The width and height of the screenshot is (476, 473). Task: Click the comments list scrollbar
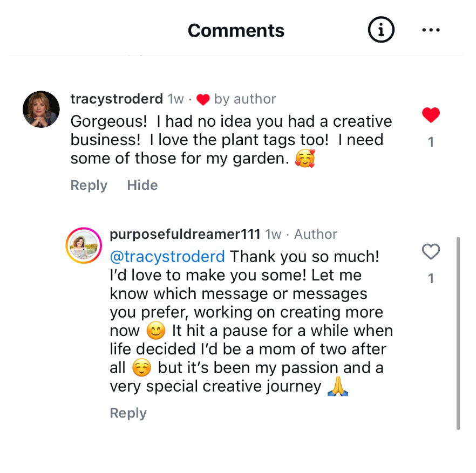(458, 333)
